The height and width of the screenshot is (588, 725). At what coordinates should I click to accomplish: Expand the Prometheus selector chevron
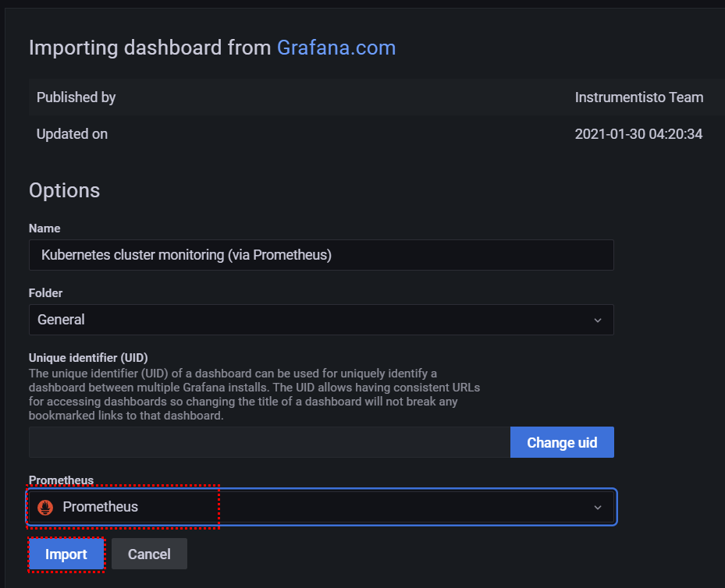pyautogui.click(x=597, y=507)
